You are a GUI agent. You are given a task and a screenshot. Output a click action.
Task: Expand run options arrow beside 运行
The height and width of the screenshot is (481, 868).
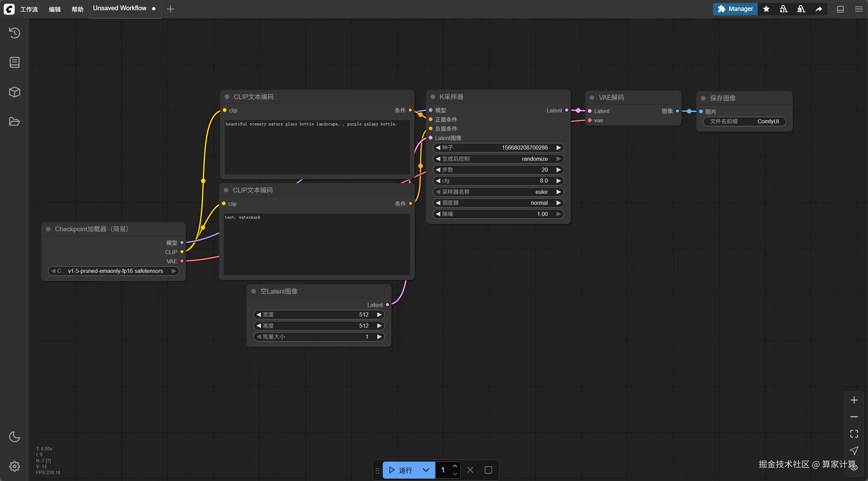coord(426,470)
